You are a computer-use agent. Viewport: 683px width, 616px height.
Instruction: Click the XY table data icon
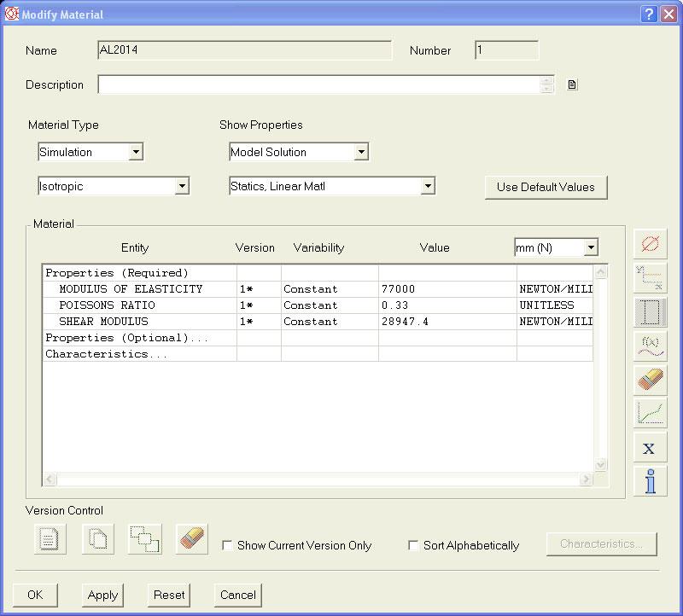pyautogui.click(x=650, y=278)
